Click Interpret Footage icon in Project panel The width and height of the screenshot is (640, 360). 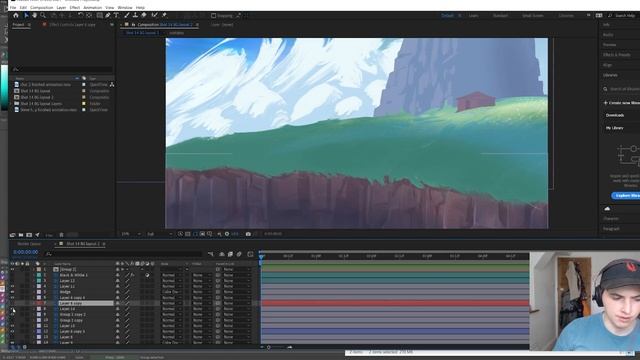[x=13, y=235]
